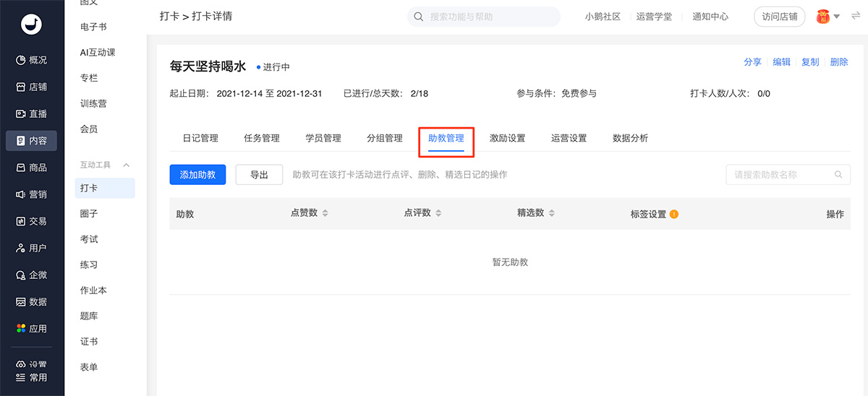Switch to the 数据分析 tab

pyautogui.click(x=630, y=138)
